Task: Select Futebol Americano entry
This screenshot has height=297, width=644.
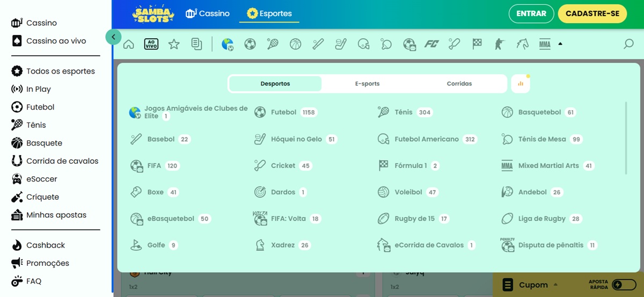Action: (x=428, y=139)
